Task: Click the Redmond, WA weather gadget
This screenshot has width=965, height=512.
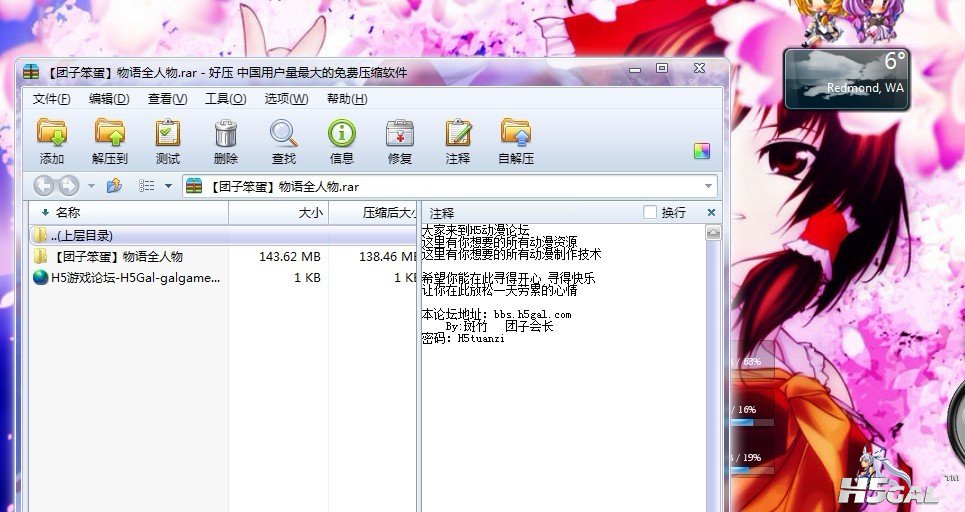Action: coord(847,79)
